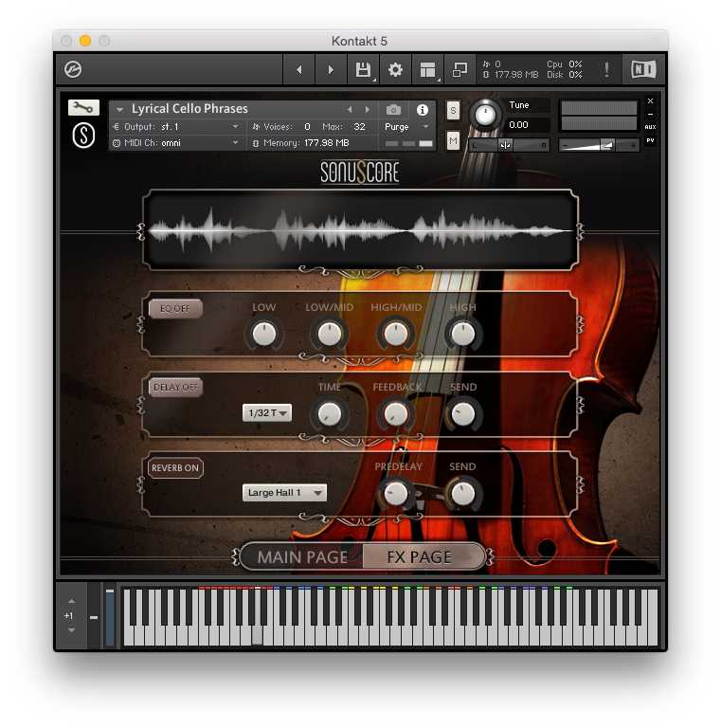This screenshot has height=728, width=721.
Task: Click the waveform display
Action: click(360, 229)
